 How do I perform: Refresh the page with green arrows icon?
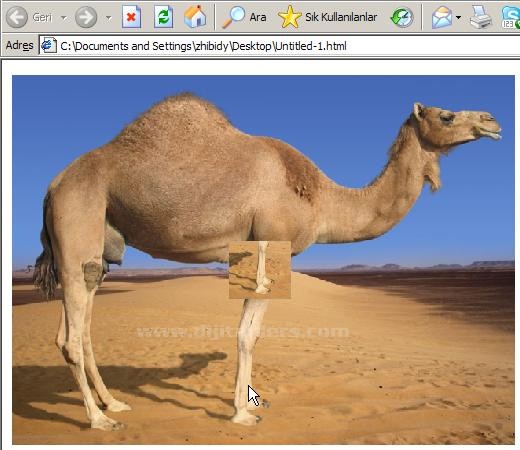tap(163, 17)
